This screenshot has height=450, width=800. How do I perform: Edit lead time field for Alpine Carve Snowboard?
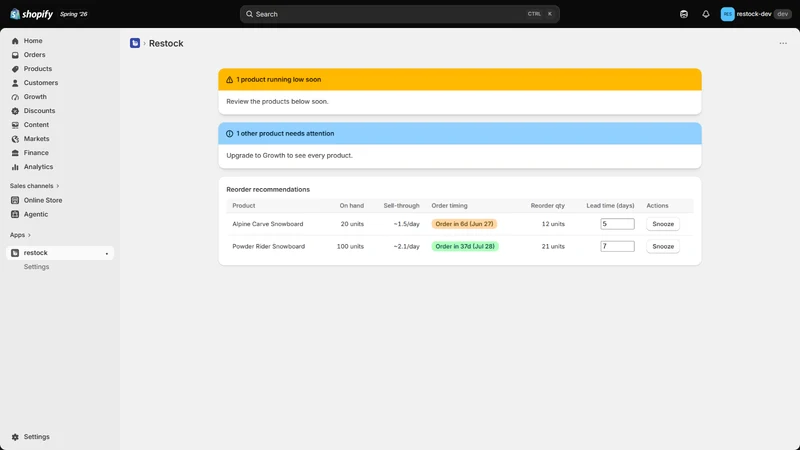[x=617, y=224]
